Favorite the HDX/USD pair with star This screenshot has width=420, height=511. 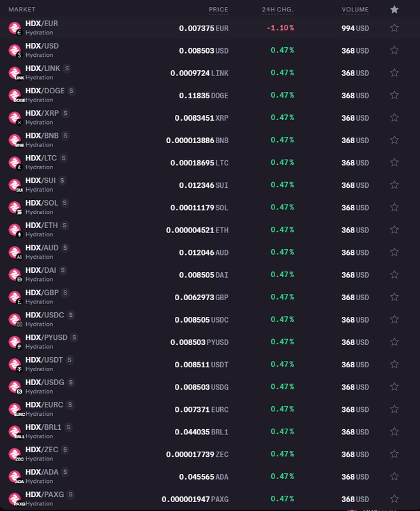[x=394, y=50]
